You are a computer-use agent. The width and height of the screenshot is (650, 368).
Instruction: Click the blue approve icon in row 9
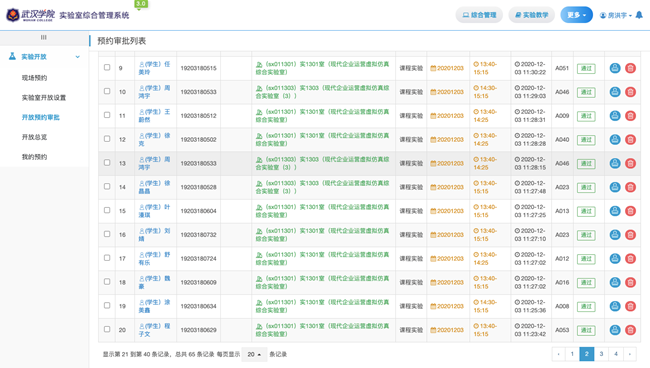point(615,68)
